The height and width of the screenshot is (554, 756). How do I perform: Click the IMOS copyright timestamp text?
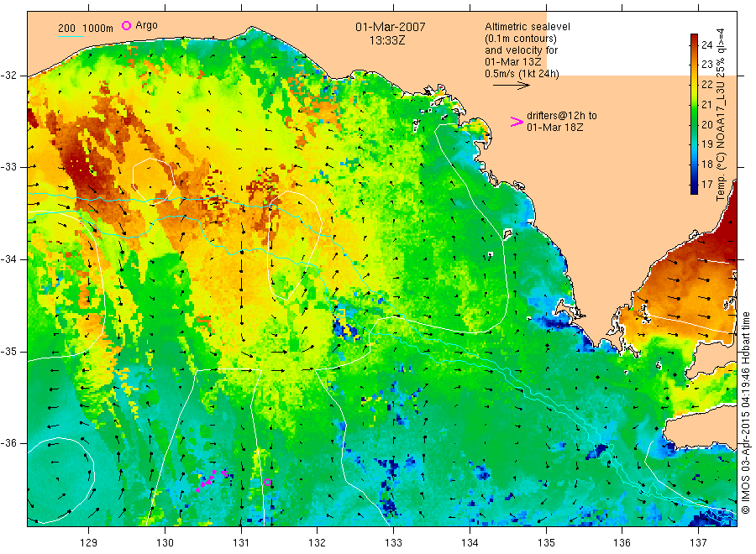point(746,412)
